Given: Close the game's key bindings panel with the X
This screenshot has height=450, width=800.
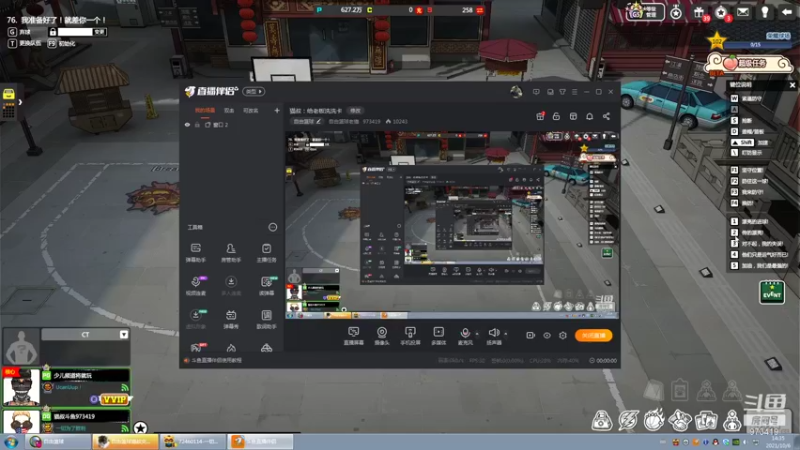Looking at the screenshot, I should (x=792, y=85).
